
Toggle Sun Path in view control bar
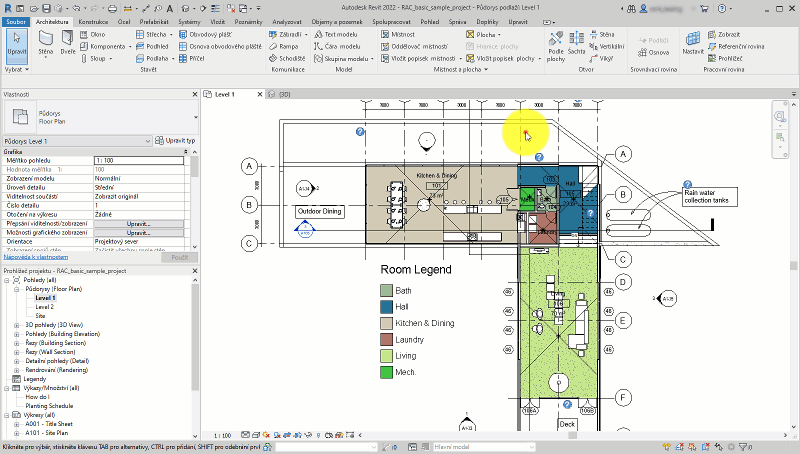coord(267,435)
